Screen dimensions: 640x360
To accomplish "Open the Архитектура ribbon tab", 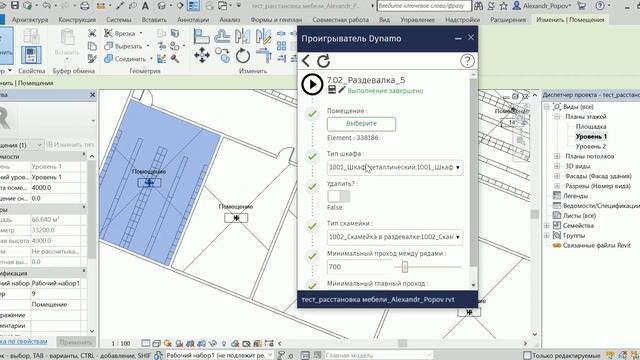I will tap(30, 20).
